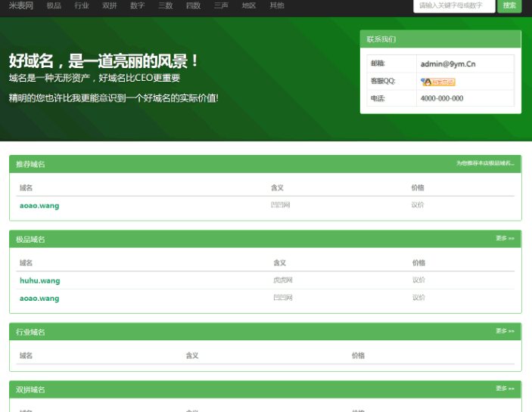Open the 米表网 site logo link

click(x=21, y=5)
